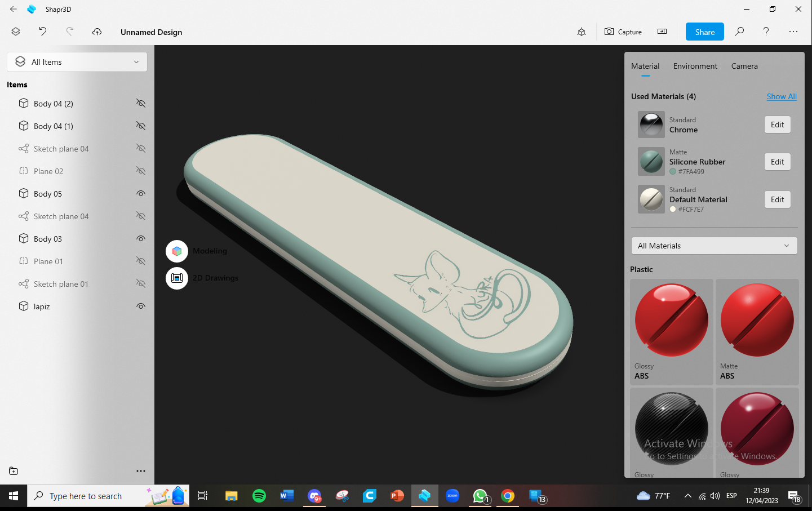
Task: Select the Glossy ABS plastic material
Action: click(672, 332)
